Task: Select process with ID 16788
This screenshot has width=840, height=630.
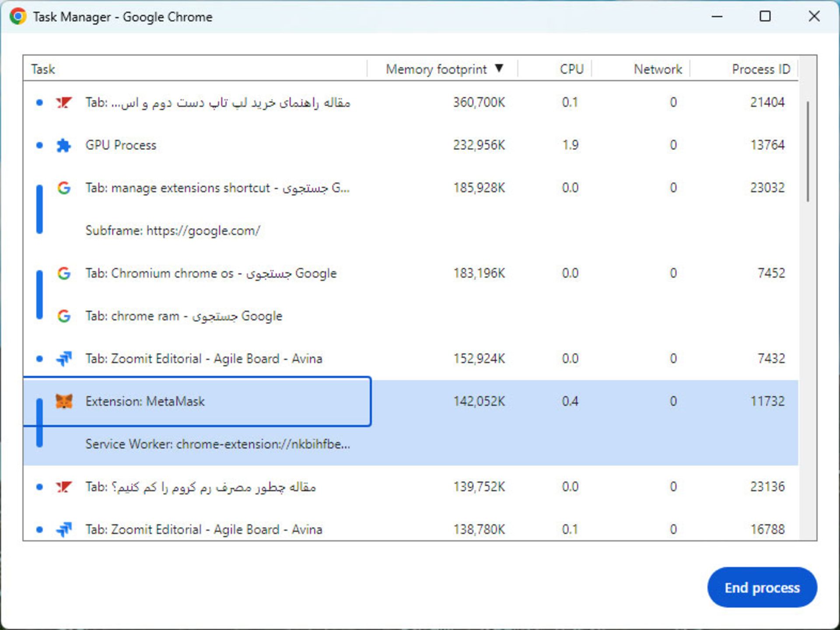Action: coord(767,529)
